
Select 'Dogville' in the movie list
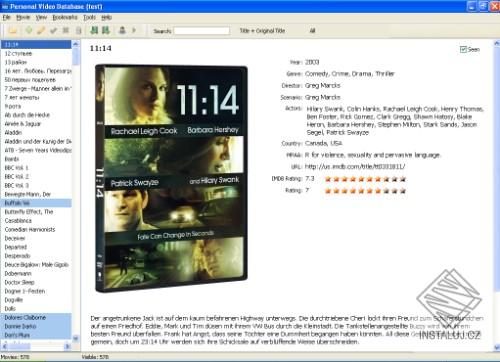click(36, 300)
